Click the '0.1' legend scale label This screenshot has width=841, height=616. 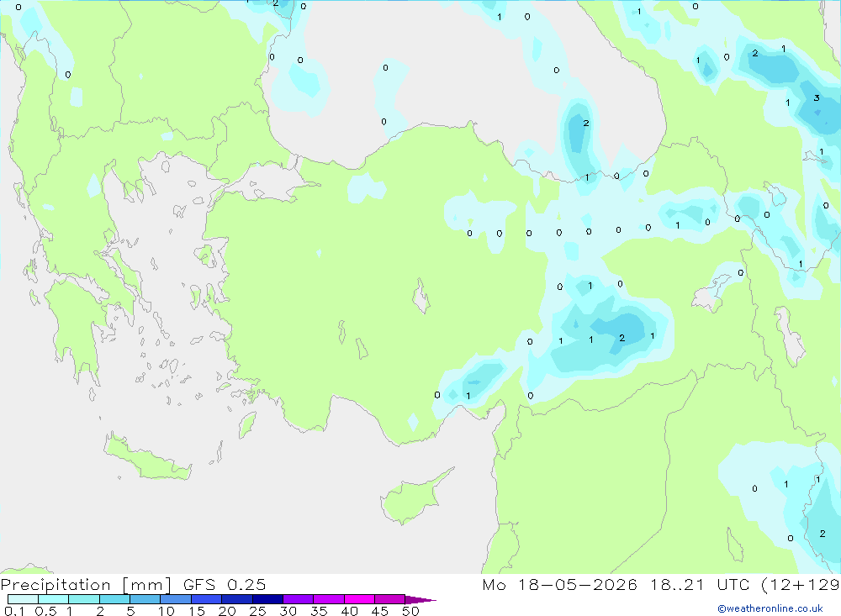pyautogui.click(x=14, y=611)
